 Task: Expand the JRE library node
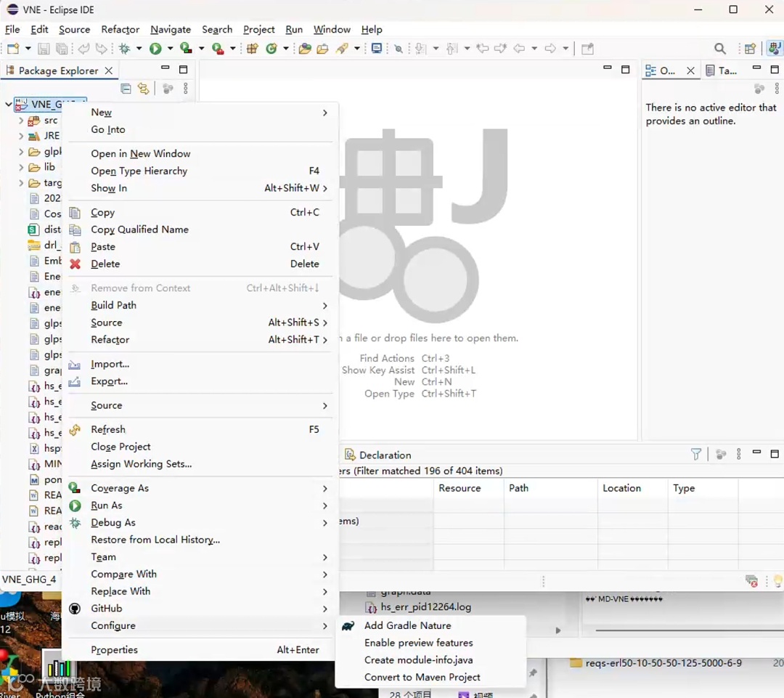click(20, 136)
